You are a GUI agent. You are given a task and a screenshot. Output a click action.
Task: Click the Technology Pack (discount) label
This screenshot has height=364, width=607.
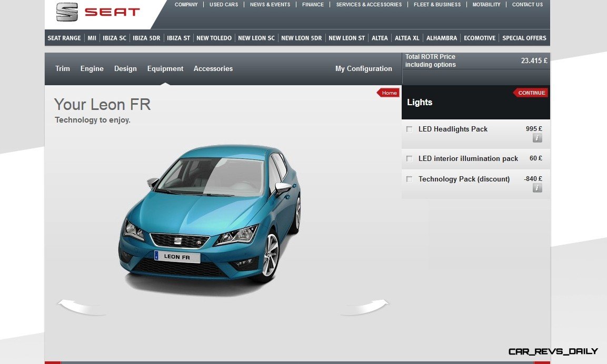point(464,179)
